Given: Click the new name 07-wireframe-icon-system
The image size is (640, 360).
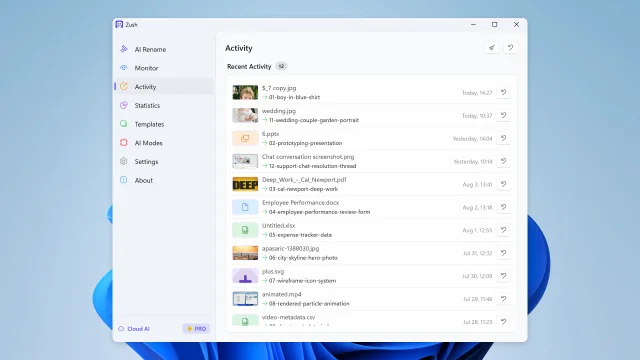Looking at the screenshot, I should click(302, 281).
